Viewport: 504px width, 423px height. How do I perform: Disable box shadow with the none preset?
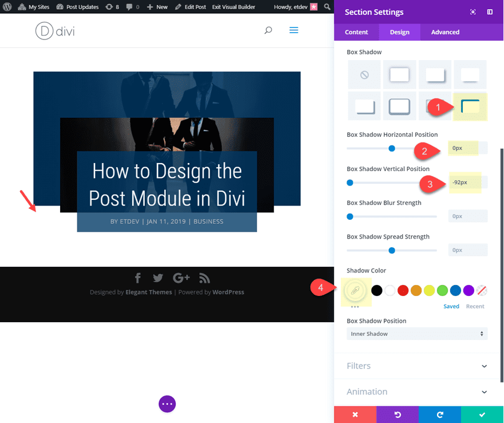coord(364,74)
